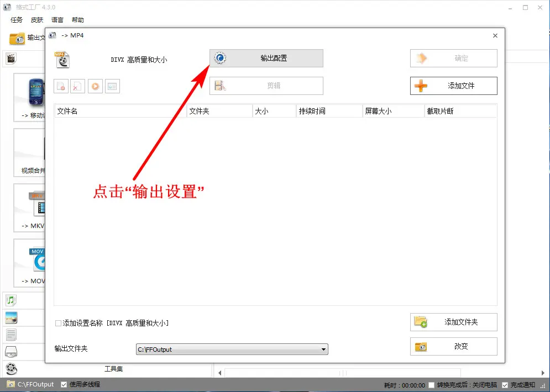Screen dimensions: 550x392
Task: Click the media info card icon
Action: pos(112,86)
